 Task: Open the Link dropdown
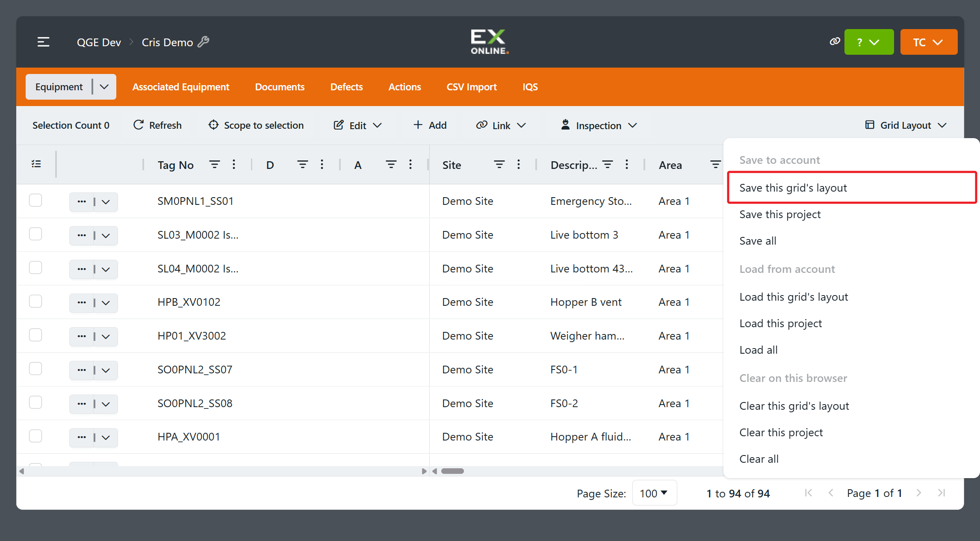(501, 125)
